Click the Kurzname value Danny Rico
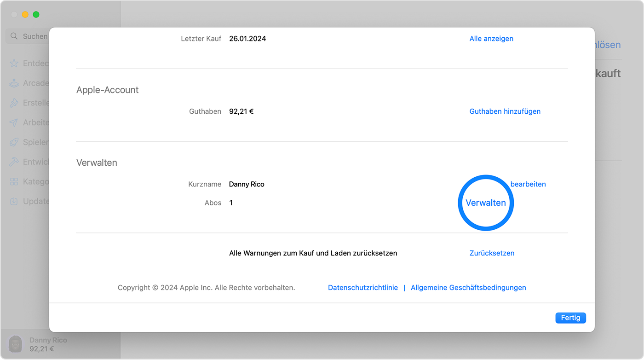 click(247, 184)
